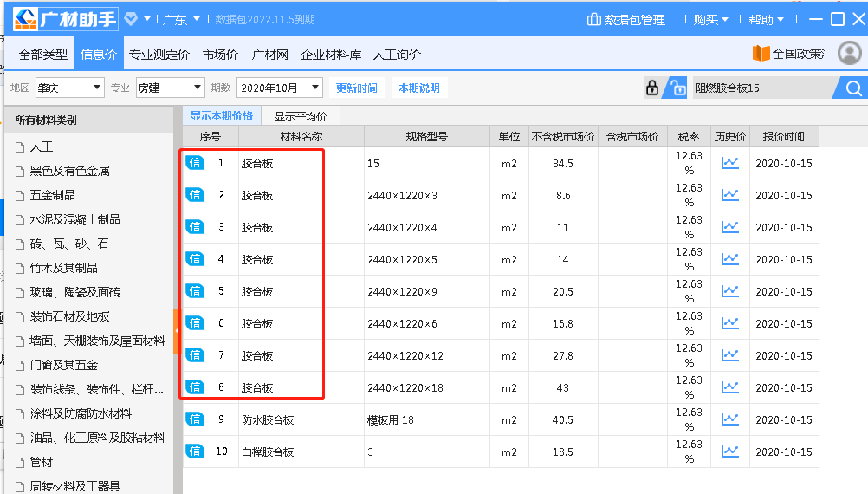View price history chart for 白桦胶合板

[729, 452]
